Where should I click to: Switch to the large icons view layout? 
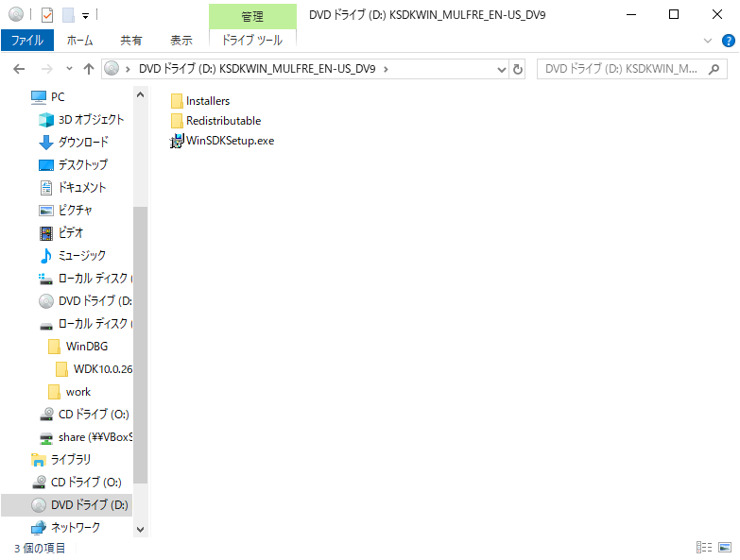pyautogui.click(x=725, y=548)
